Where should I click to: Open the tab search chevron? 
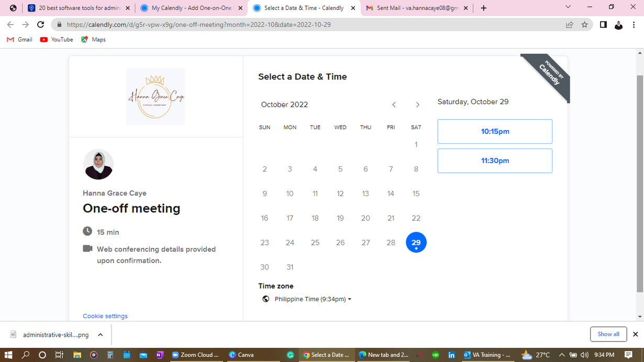coord(568,7)
